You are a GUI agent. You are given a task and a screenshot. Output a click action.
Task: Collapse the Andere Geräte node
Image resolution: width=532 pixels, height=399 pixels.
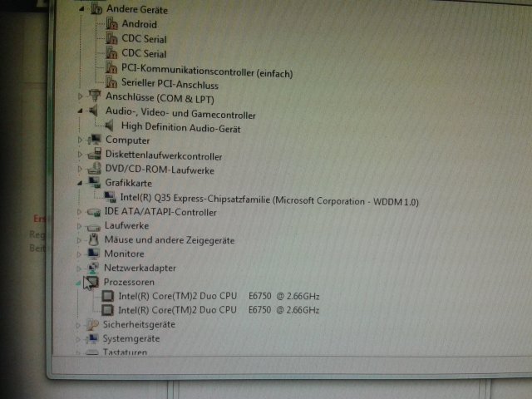81,9
